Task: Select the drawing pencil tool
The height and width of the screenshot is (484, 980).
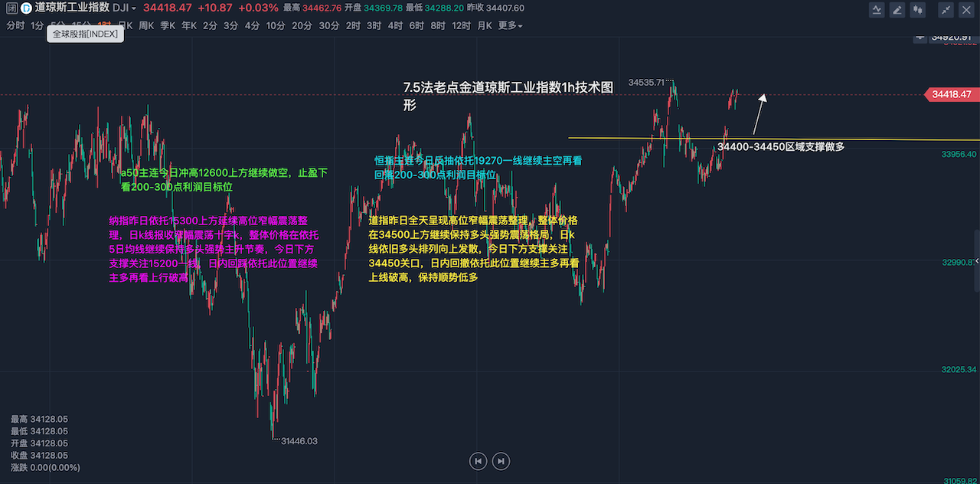Action: click(897, 9)
